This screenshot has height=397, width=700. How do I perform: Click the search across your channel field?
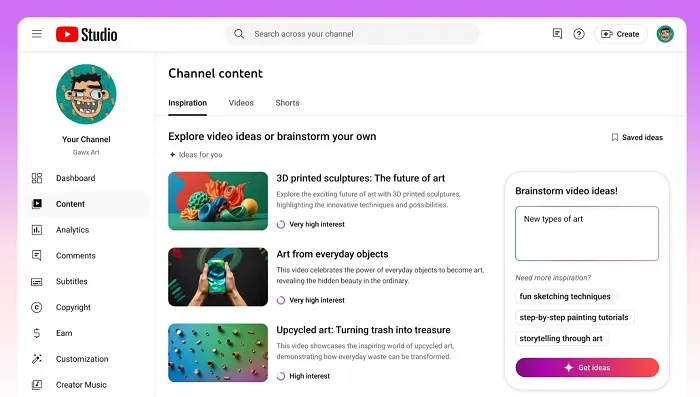tap(352, 34)
